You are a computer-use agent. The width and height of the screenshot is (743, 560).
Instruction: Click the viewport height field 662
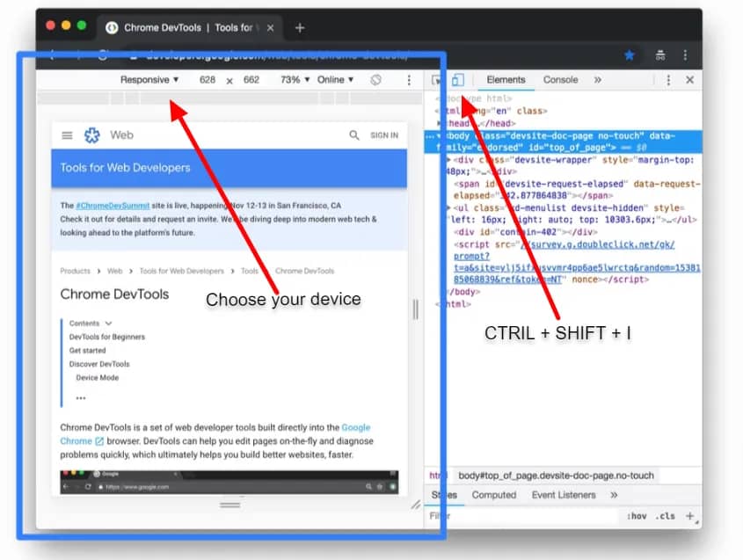[251, 80]
